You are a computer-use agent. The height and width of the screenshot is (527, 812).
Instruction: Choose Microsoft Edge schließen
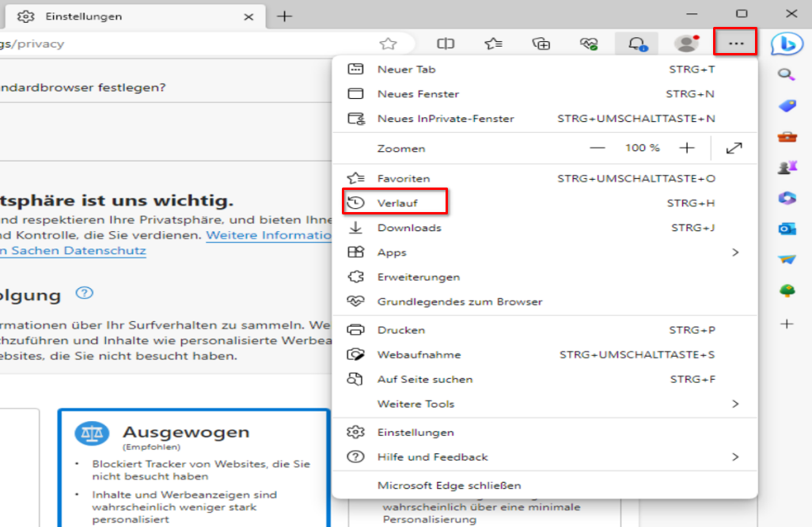tap(544, 486)
